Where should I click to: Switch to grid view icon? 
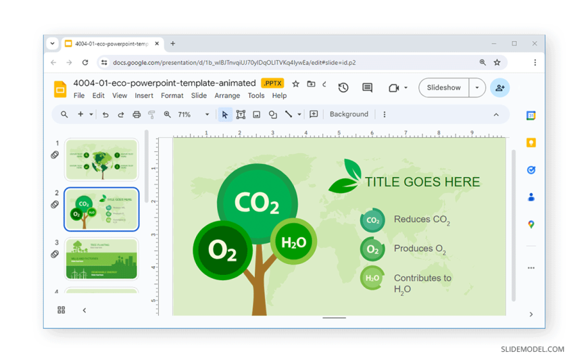point(61,310)
